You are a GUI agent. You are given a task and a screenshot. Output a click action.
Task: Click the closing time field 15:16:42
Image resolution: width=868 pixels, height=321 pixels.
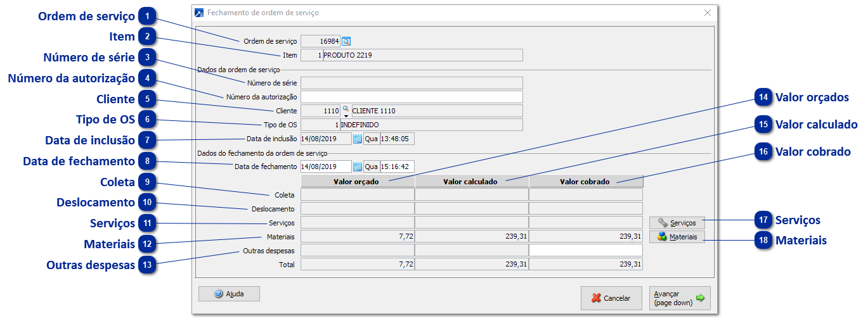click(x=397, y=167)
